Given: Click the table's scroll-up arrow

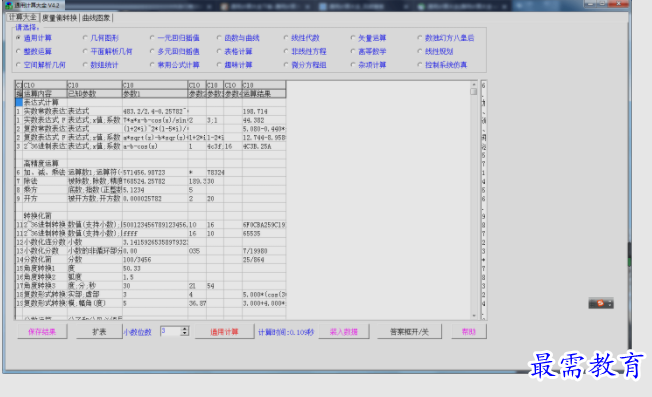Looking at the screenshot, I should click(x=474, y=84).
